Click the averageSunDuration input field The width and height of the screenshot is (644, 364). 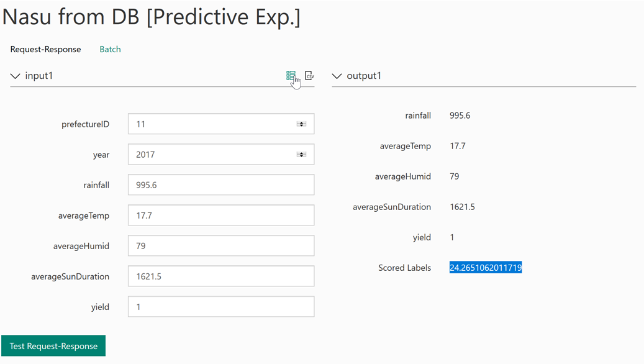(x=220, y=276)
